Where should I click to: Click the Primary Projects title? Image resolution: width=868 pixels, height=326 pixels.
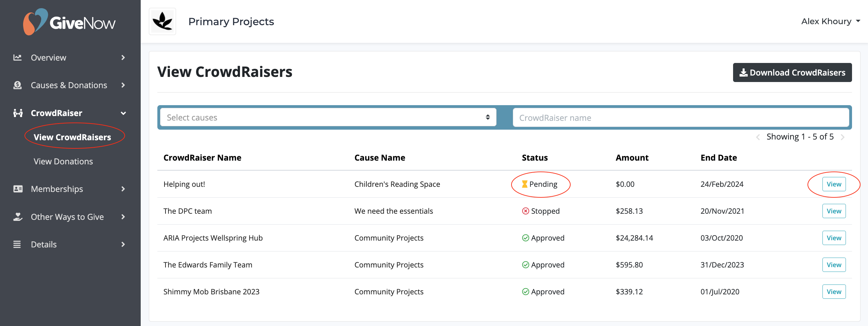coord(231,21)
